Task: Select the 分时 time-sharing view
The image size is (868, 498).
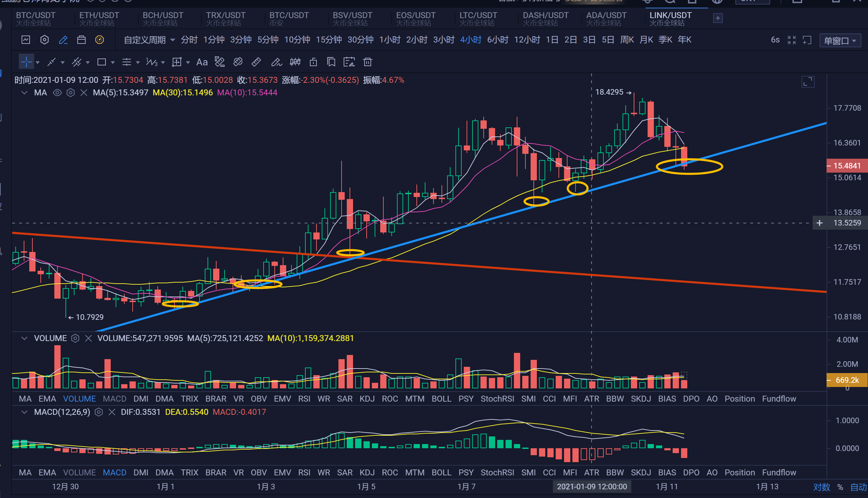Action: [x=189, y=40]
